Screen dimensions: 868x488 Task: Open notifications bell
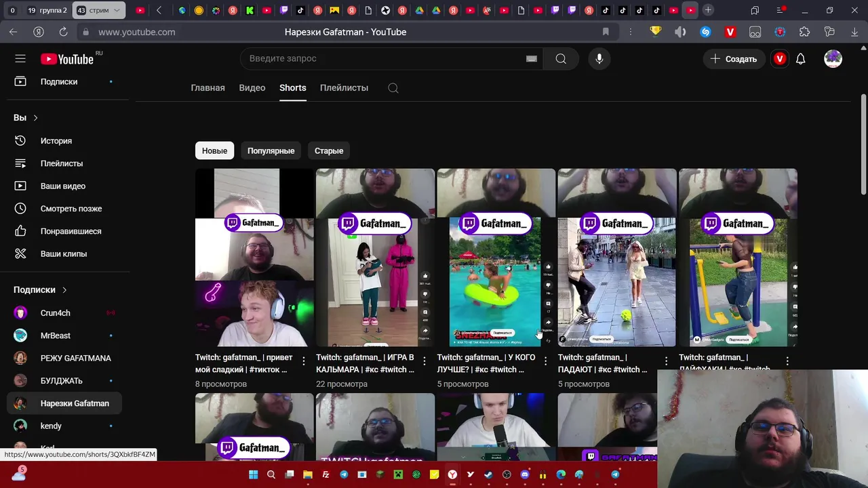[801, 59]
